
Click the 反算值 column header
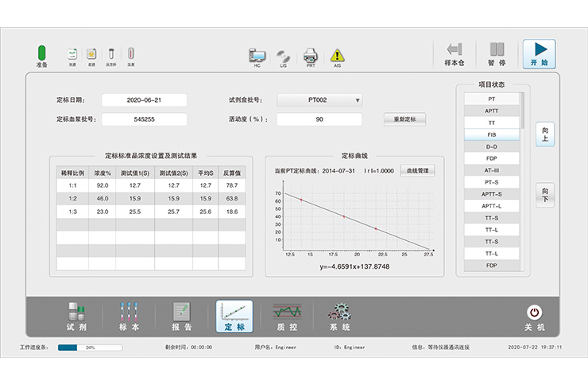tap(232, 173)
